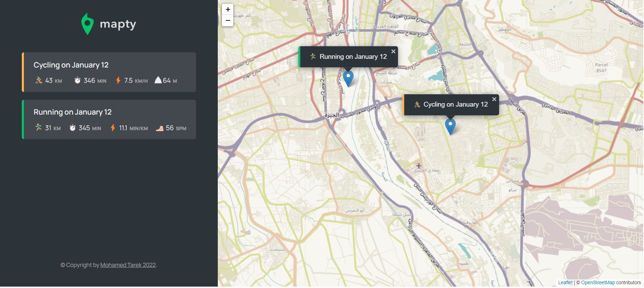Click the runner icon in Running card
This screenshot has width=644, height=288.
(38, 128)
